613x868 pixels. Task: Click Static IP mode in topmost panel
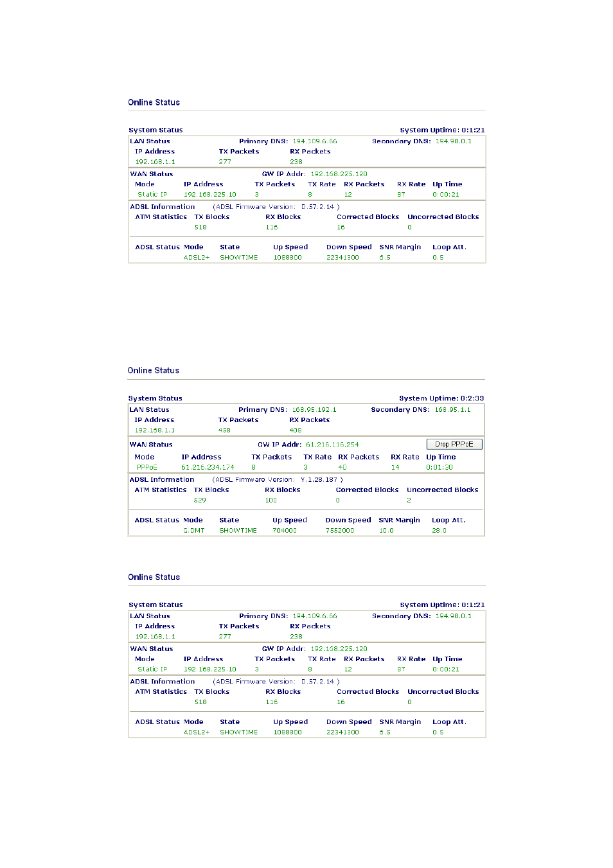click(x=152, y=195)
